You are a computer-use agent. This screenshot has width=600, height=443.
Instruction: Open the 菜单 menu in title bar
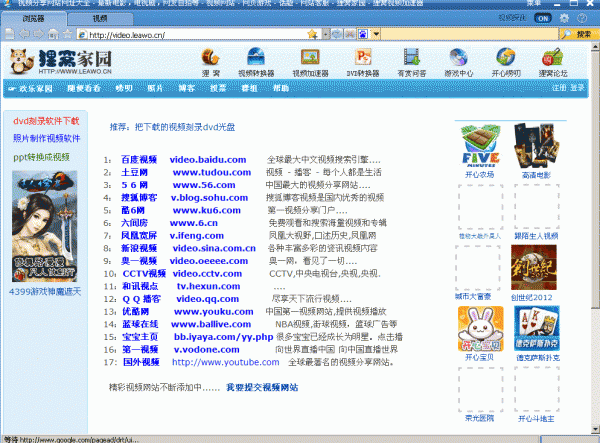[534, 3]
